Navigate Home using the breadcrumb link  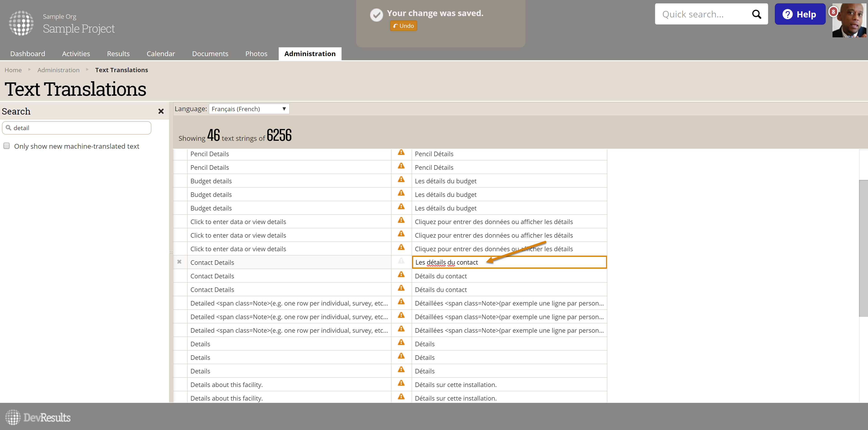pos(13,70)
